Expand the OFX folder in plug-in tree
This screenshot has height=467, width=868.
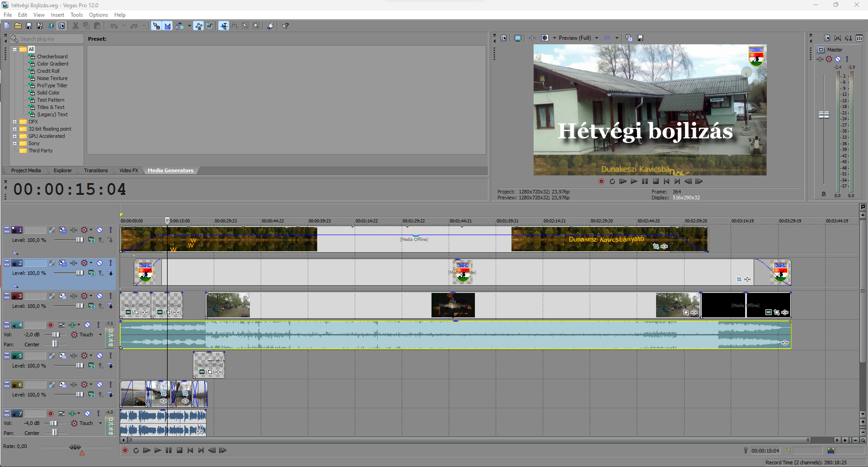click(14, 122)
